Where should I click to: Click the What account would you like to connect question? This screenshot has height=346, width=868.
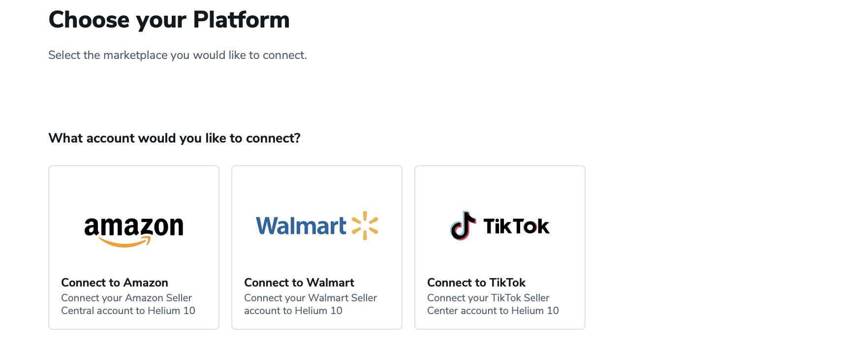pyautogui.click(x=174, y=138)
